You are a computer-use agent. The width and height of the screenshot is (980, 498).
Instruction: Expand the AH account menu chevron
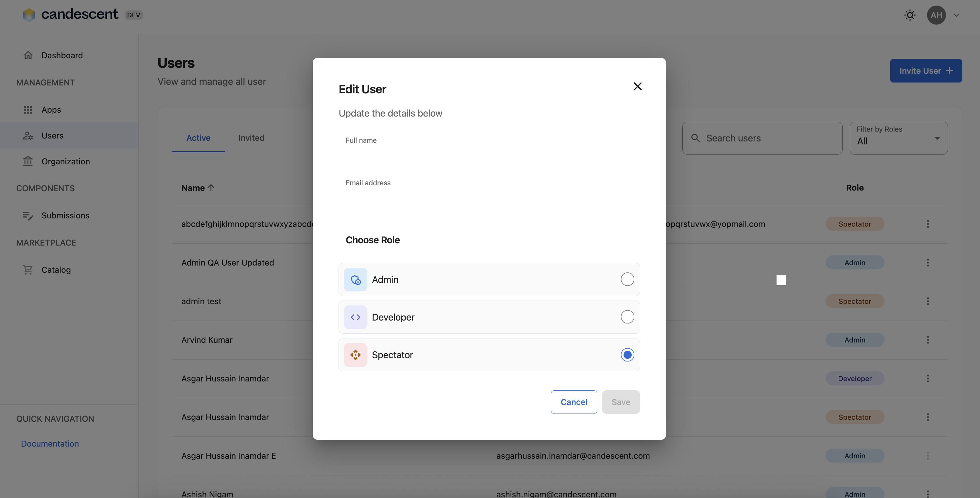pyautogui.click(x=956, y=15)
